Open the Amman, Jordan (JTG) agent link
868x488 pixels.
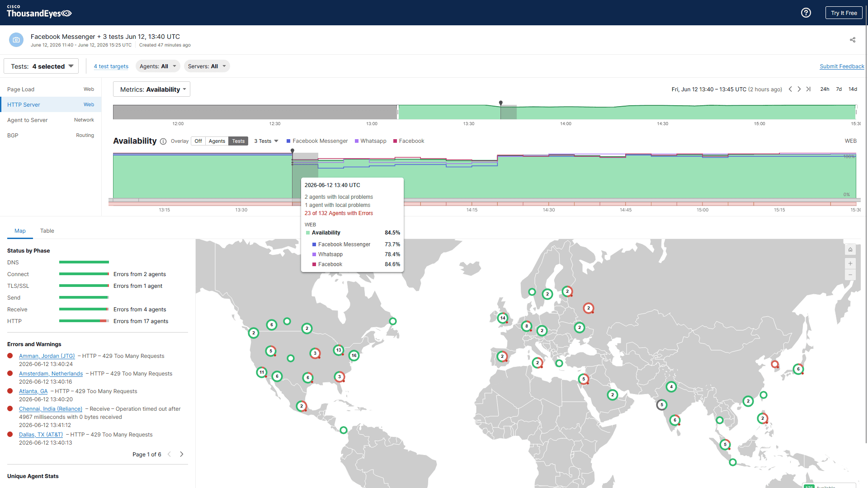[47, 356]
